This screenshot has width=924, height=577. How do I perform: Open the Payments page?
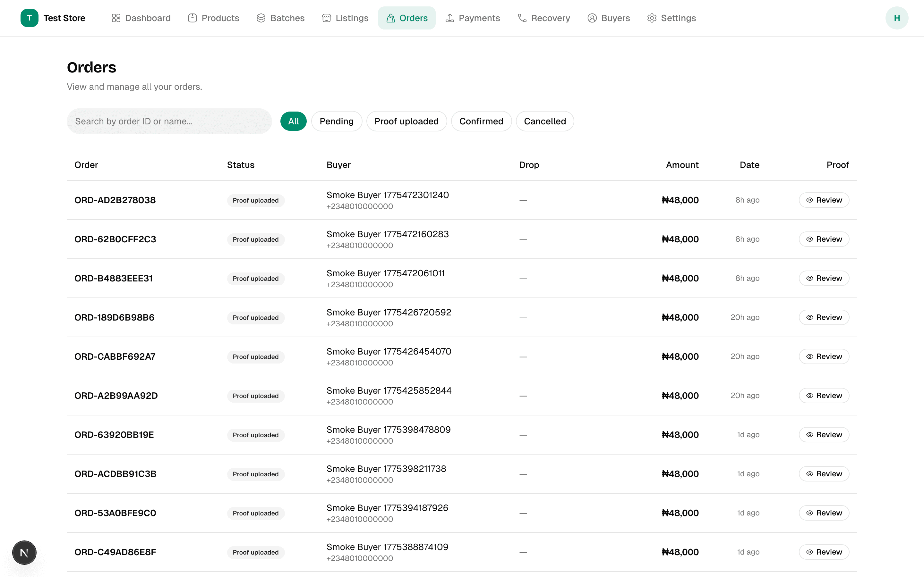473,18
